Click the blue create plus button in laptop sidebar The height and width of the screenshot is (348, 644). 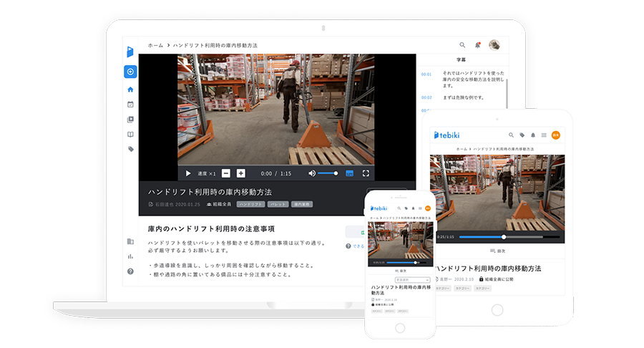click(130, 72)
